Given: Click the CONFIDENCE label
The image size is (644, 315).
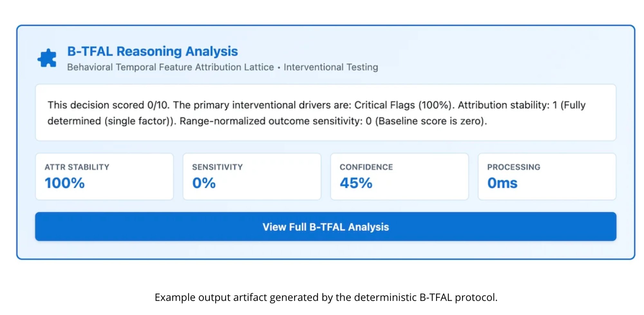Looking at the screenshot, I should (x=366, y=167).
